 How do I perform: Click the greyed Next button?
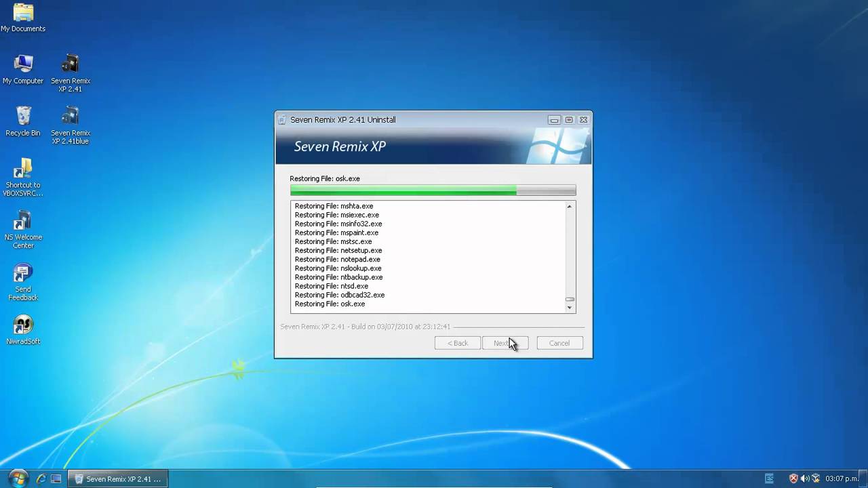(x=505, y=343)
